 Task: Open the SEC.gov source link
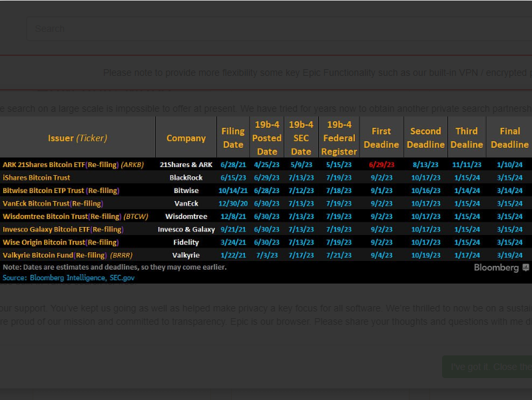tap(122, 278)
